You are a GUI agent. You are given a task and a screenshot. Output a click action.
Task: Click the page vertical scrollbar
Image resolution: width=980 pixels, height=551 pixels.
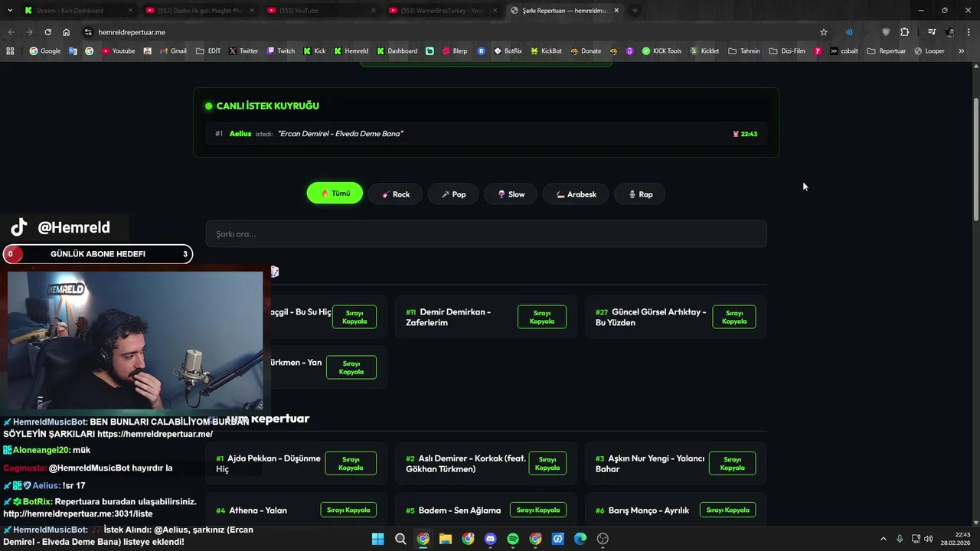coord(975,161)
